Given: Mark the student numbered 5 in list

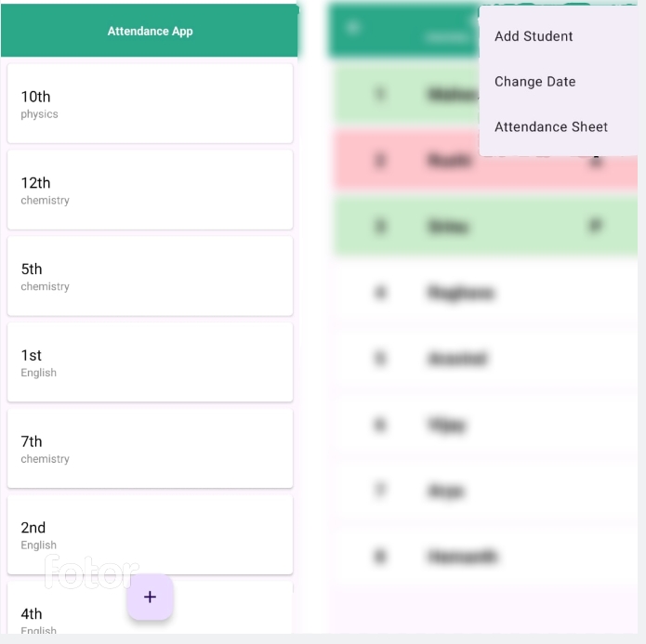Looking at the screenshot, I should [485, 359].
